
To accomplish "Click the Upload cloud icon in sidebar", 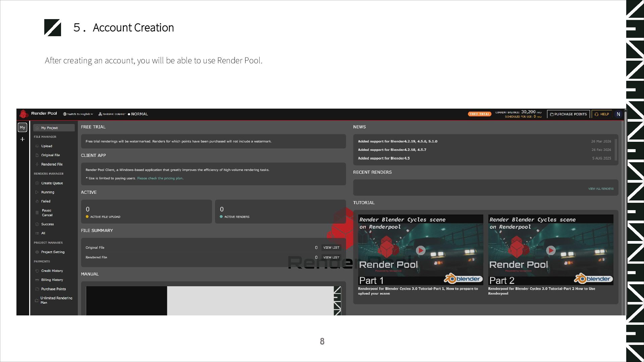I will pyautogui.click(x=37, y=146).
